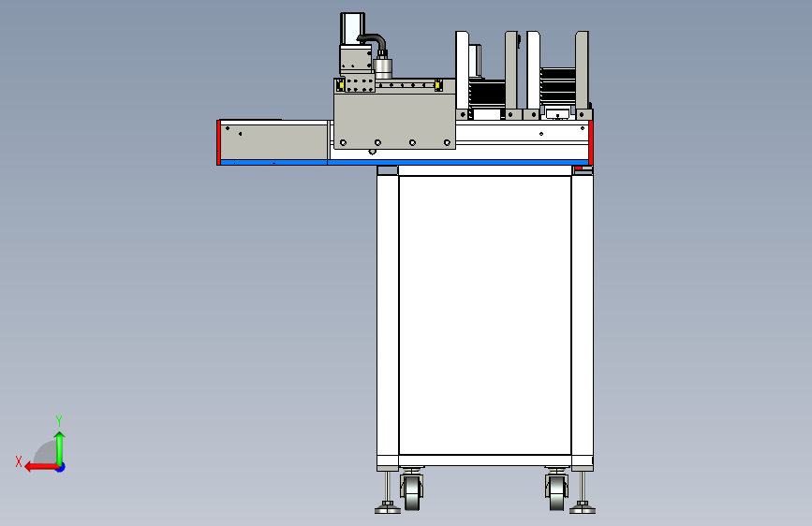This screenshot has height=526, width=812.
Task: Select the rightmost upright guide post
Action: coord(582,71)
